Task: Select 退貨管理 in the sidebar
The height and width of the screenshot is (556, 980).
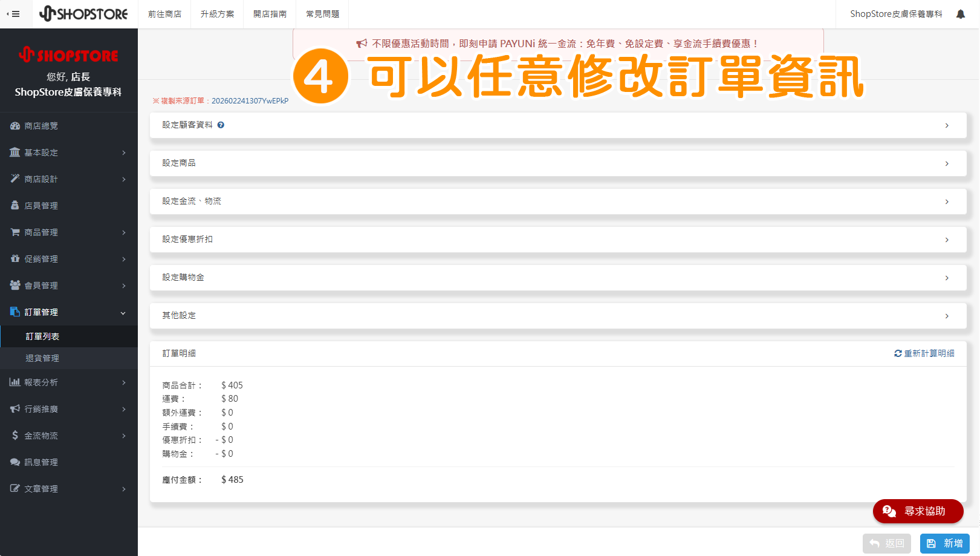Action: point(42,358)
